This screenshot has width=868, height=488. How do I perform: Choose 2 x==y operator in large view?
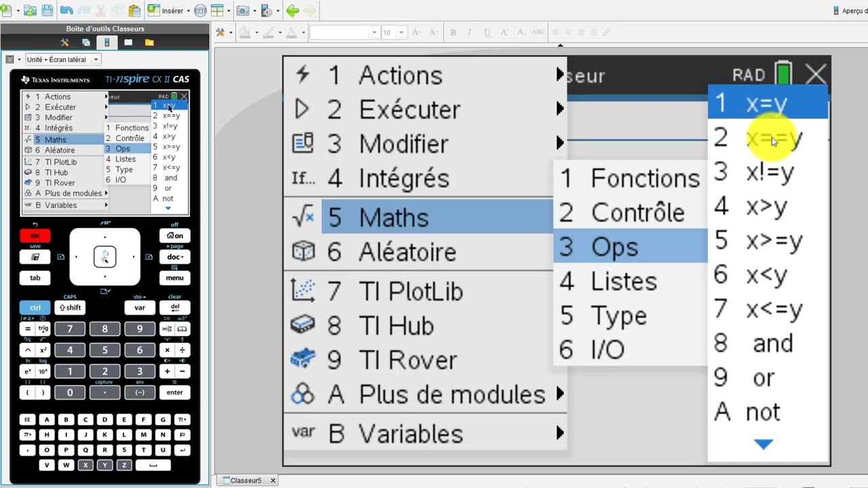[768, 138]
